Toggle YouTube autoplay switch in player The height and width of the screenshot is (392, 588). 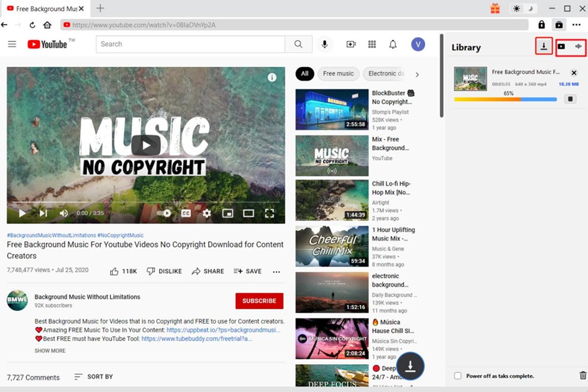coord(165,213)
